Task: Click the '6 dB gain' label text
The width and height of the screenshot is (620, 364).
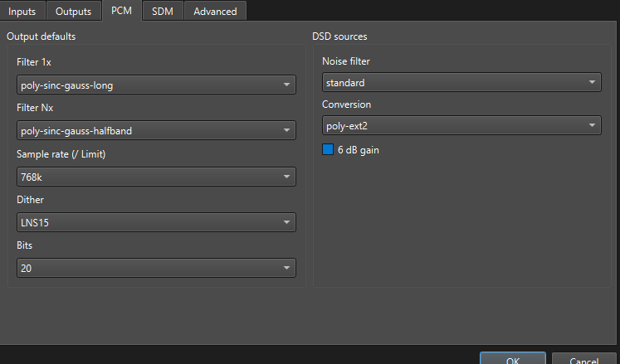Action: pyautogui.click(x=359, y=150)
